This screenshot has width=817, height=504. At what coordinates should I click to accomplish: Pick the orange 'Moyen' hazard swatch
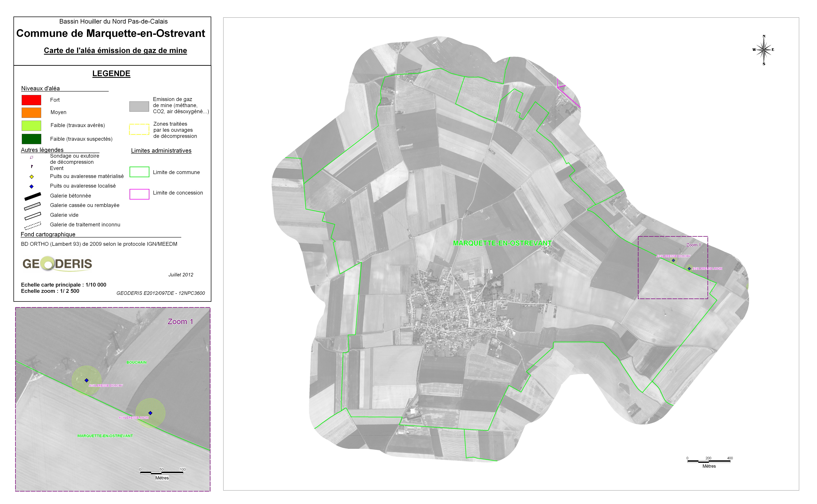(31, 113)
